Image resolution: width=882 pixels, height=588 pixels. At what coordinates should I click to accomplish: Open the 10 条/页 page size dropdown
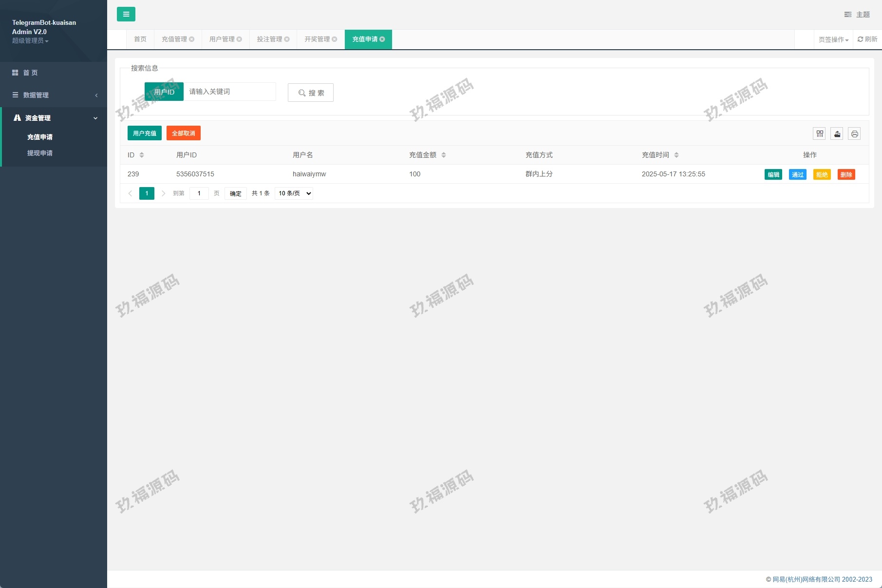[x=294, y=193]
